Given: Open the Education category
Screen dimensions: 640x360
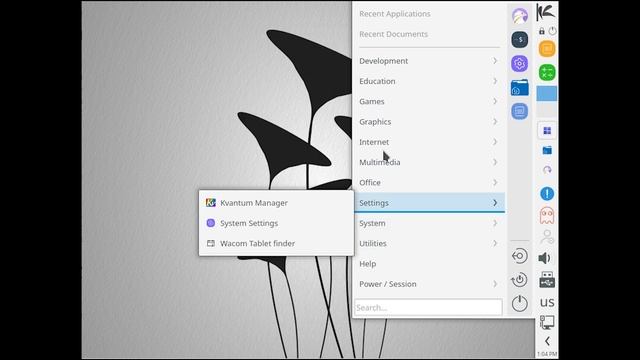Looking at the screenshot, I should tap(429, 81).
